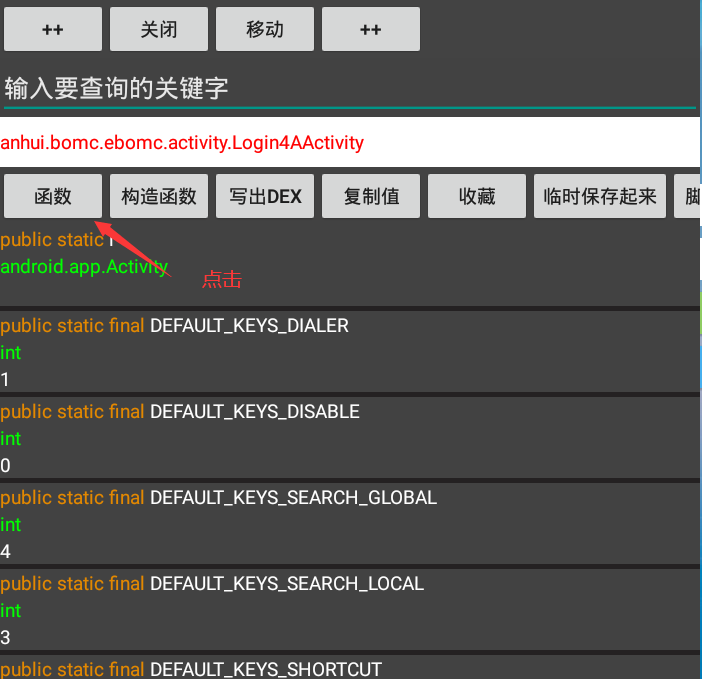Click the ++ button right of 移动
This screenshot has width=702, height=679.
(x=371, y=29)
